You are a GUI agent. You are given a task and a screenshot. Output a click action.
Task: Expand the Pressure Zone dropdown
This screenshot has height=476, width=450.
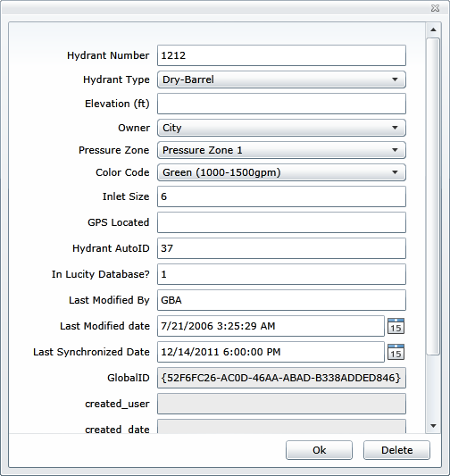(281, 150)
